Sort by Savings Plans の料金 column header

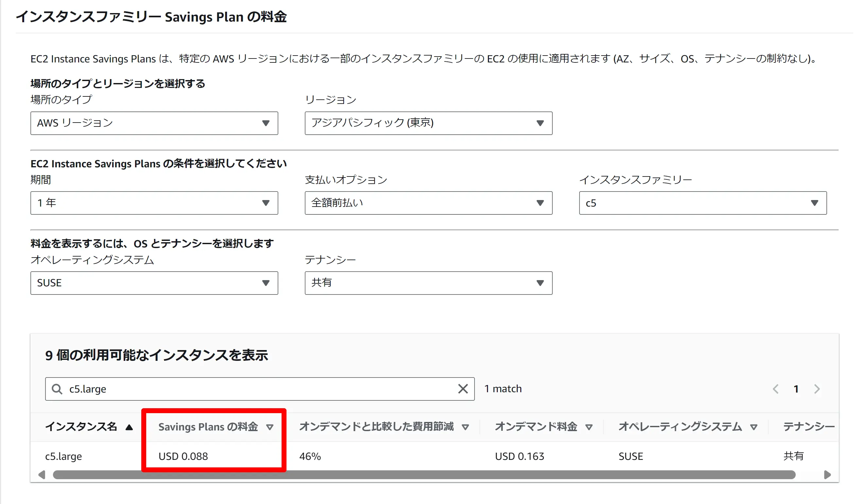coord(208,427)
